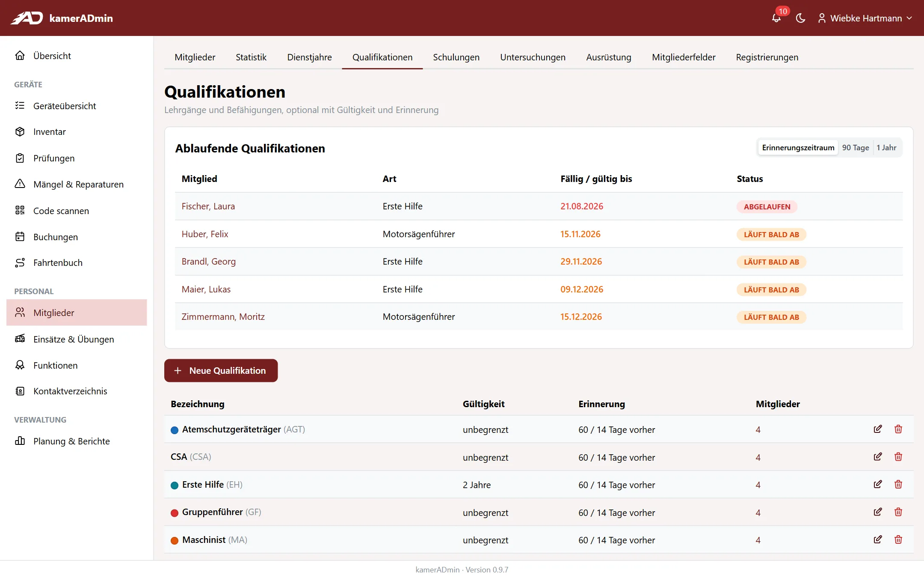Open member Fischer, Laura
The height and width of the screenshot is (578, 924).
point(208,206)
